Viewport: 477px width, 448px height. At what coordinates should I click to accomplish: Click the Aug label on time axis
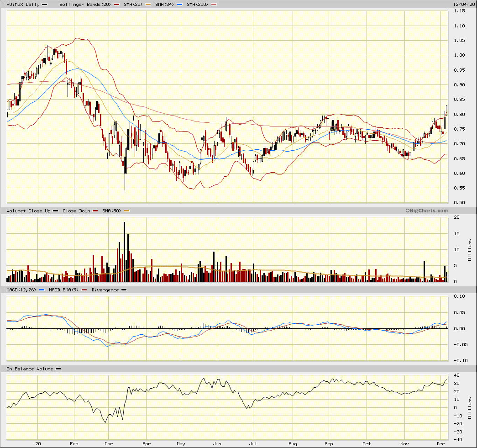point(293,444)
